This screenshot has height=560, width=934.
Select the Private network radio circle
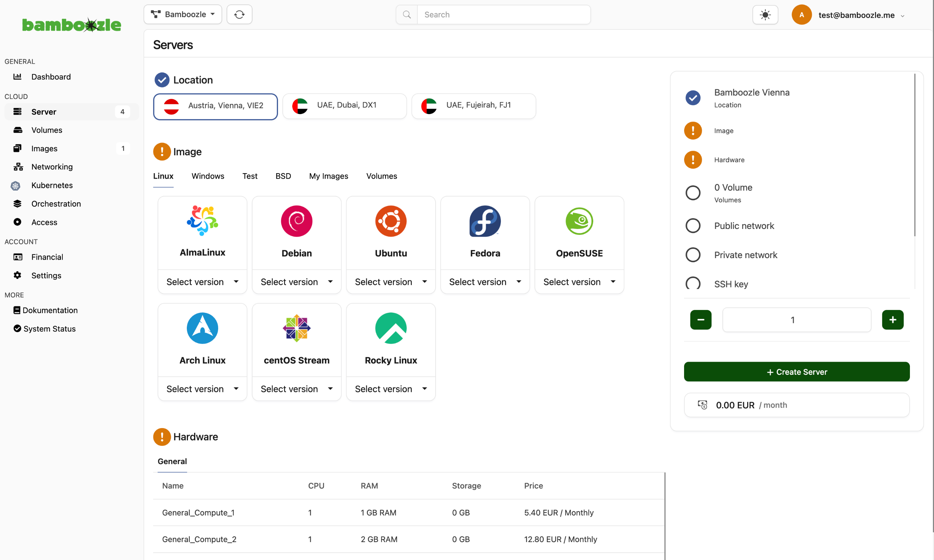click(x=693, y=255)
